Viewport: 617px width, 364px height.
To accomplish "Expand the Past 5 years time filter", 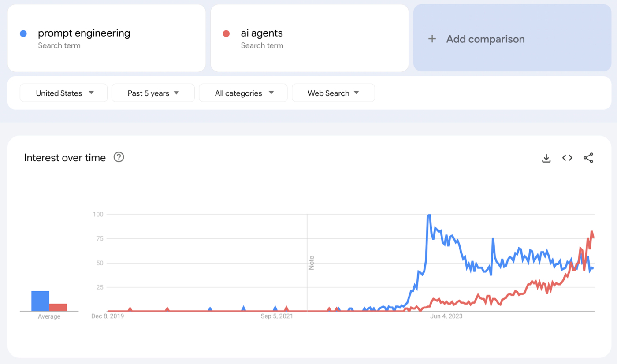I will (x=153, y=93).
